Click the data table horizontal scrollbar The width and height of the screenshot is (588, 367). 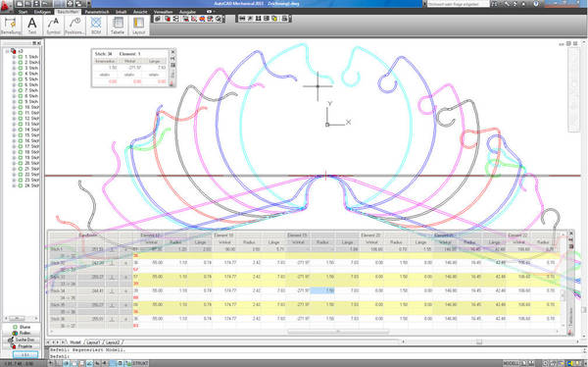pos(338,332)
